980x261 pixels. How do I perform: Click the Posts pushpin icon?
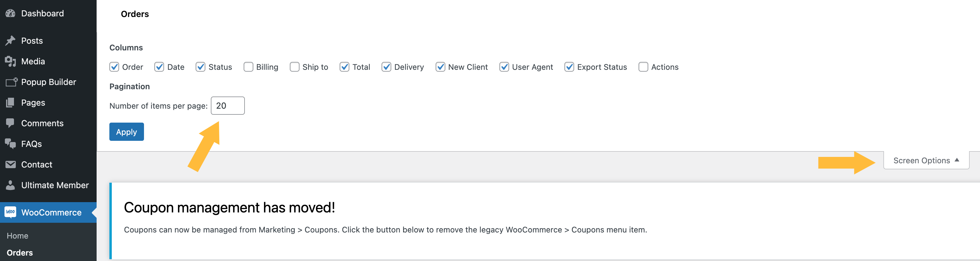[x=11, y=41]
